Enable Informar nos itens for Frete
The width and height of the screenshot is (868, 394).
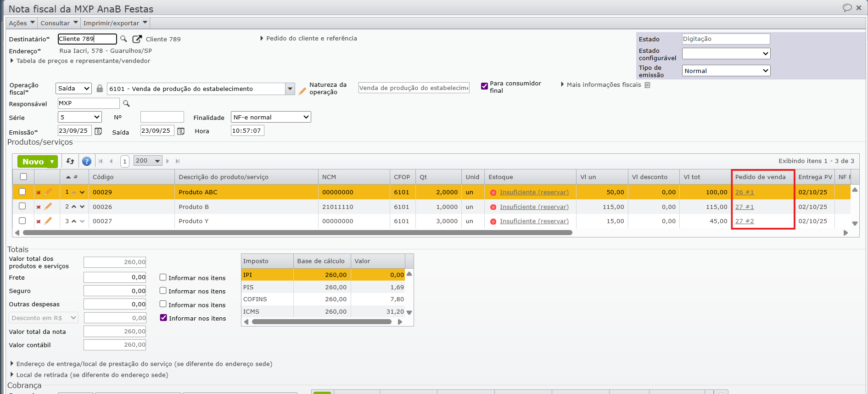point(163,277)
